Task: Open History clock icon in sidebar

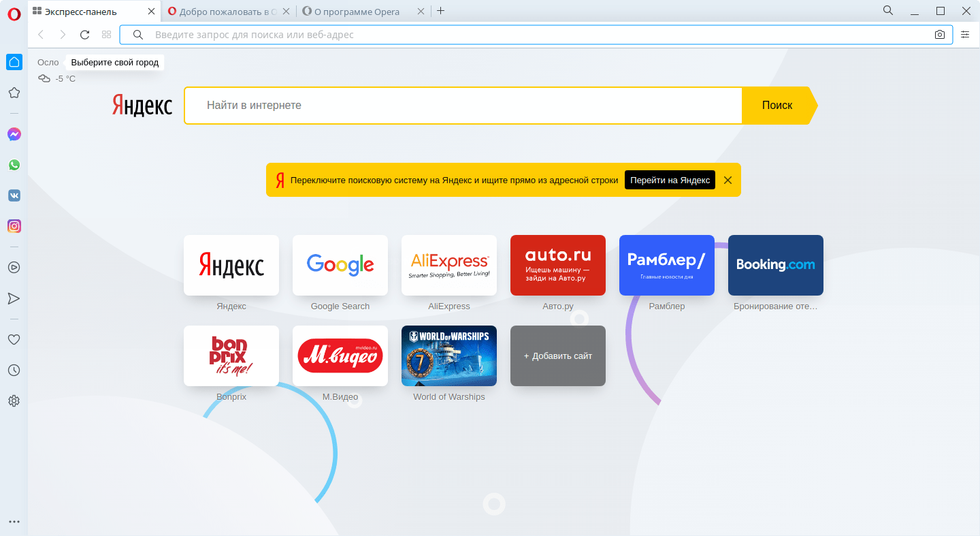Action: [14, 371]
